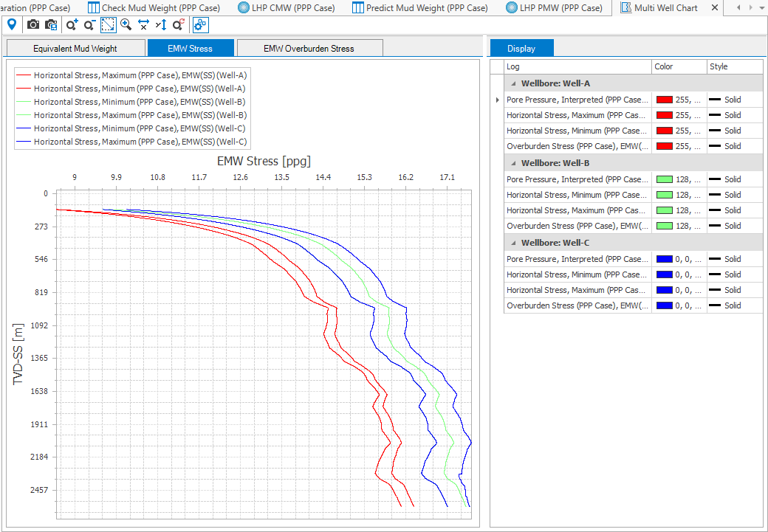Take a chart snapshot with the camera icon

pyautogui.click(x=33, y=24)
